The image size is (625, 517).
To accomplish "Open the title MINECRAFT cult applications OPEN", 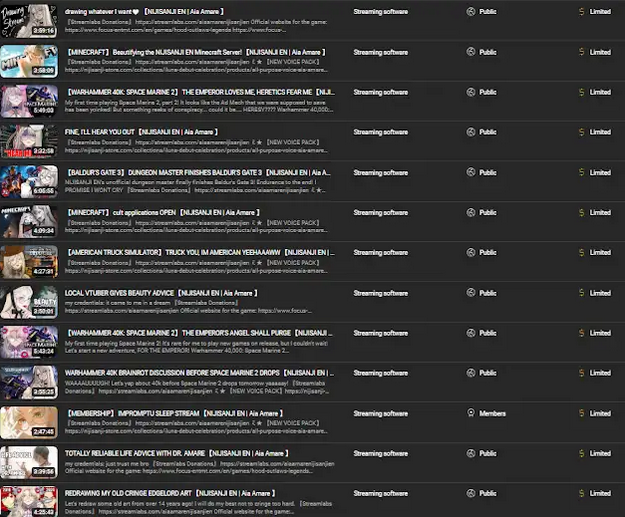I will [163, 212].
